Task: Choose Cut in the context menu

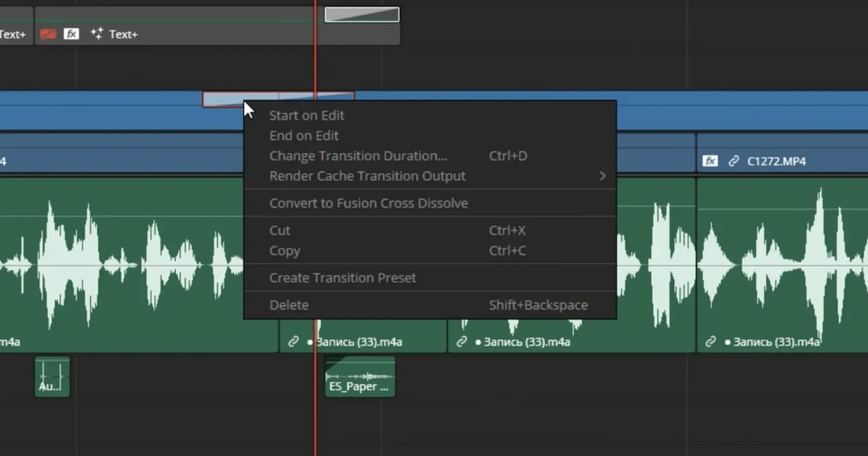Action: [x=430, y=230]
